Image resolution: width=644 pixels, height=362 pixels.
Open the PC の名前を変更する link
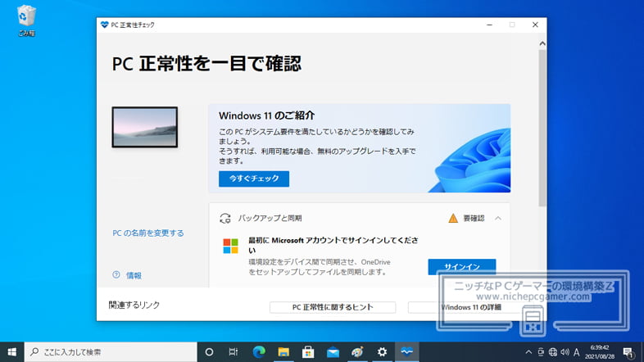[147, 233]
